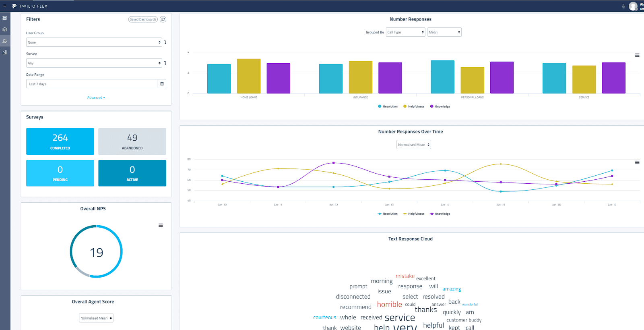Open the User Group dropdown
The image size is (644, 330).
coord(94,42)
